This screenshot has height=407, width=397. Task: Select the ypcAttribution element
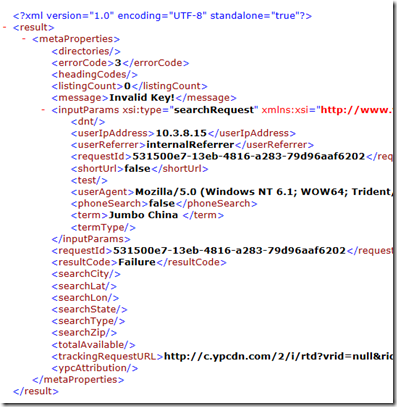tap(95, 368)
